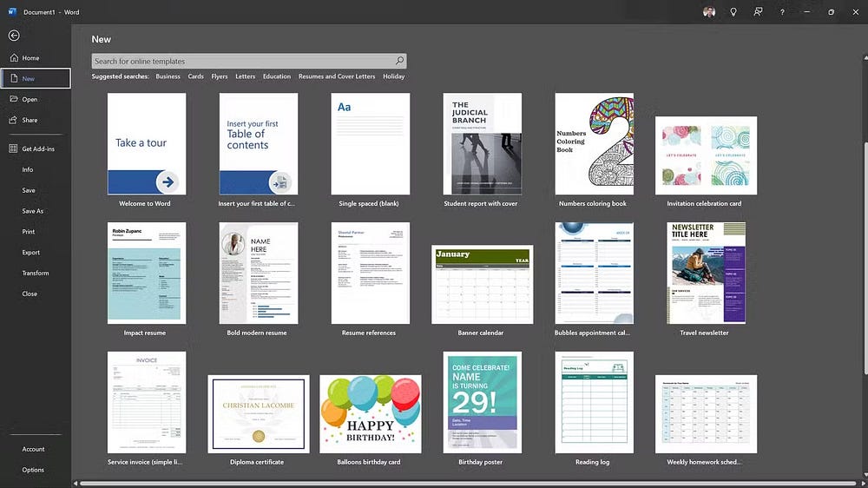Click the lightbulb ideas icon
The height and width of the screenshot is (488, 868).
point(733,11)
